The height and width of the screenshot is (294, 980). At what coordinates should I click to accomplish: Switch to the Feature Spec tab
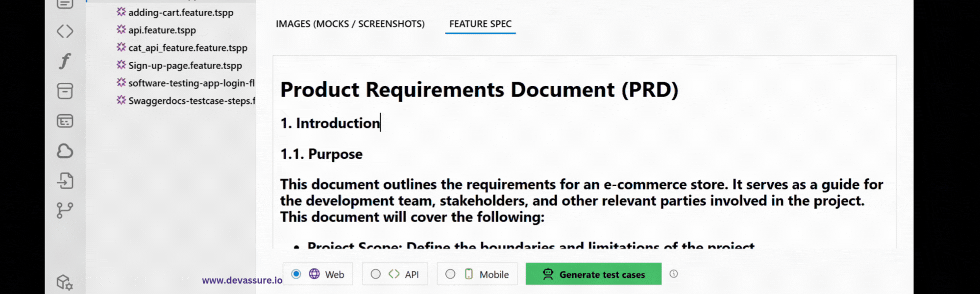[480, 24]
